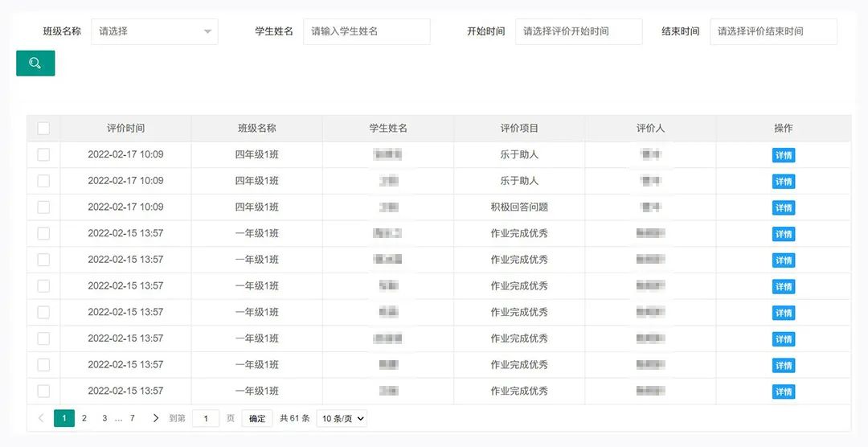Jump to page 2 in pagination
This screenshot has width=868, height=447.
click(84, 418)
